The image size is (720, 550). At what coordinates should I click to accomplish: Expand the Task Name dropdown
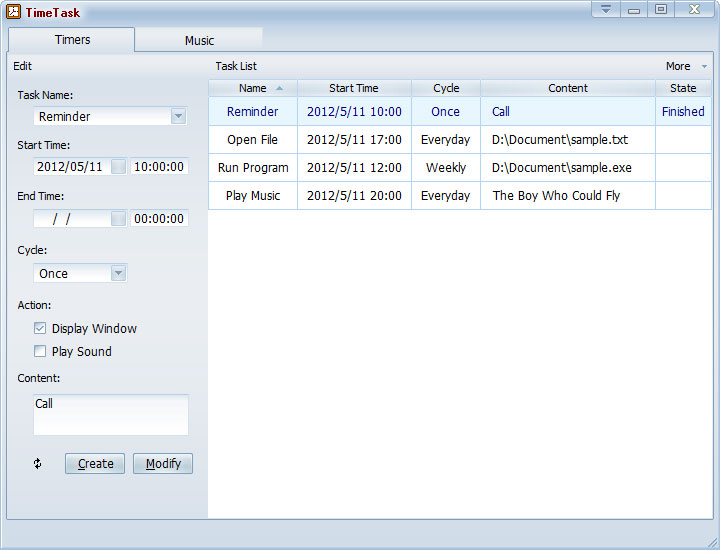[x=178, y=116]
